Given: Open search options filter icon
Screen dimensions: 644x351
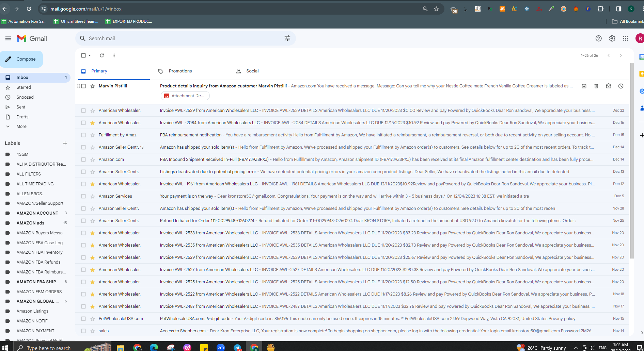Looking at the screenshot, I should [x=287, y=38].
